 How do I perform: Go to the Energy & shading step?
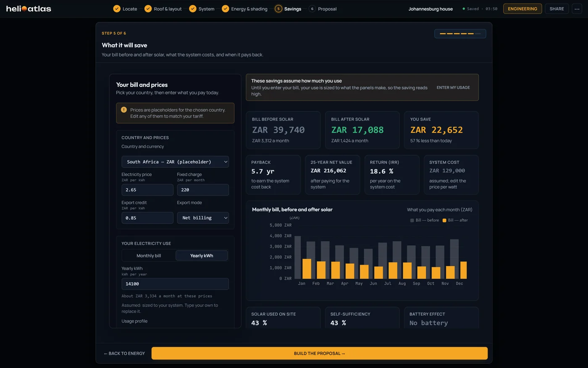[x=244, y=9]
